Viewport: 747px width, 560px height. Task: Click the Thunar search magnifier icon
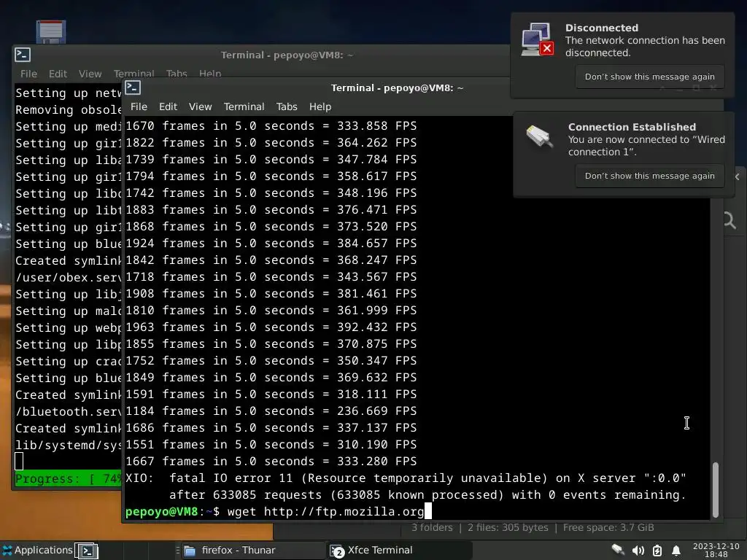pos(729,220)
